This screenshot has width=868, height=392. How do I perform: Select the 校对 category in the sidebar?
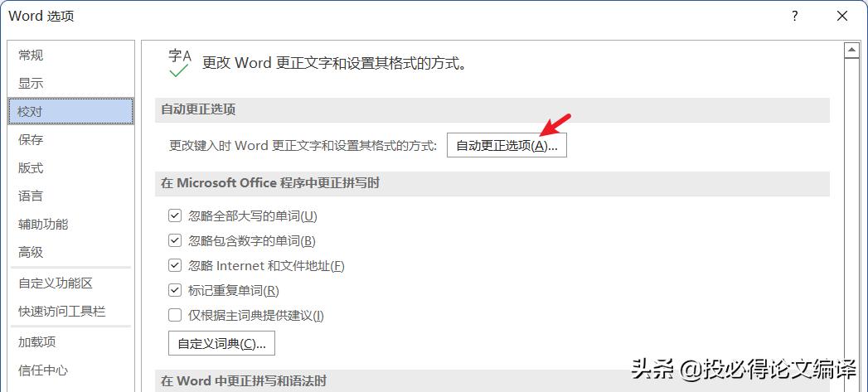tap(70, 111)
